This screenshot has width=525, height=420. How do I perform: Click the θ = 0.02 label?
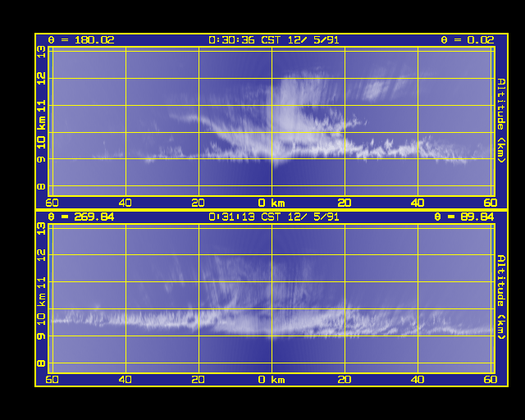468,40
